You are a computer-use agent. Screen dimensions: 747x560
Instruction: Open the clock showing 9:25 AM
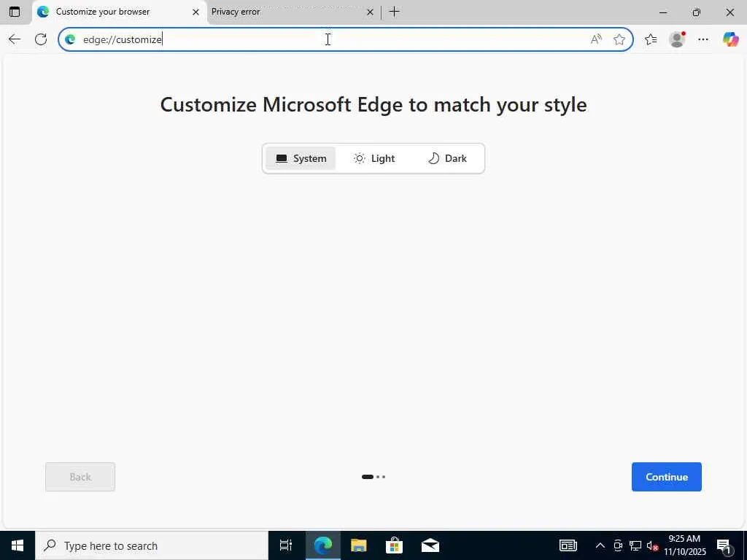684,545
